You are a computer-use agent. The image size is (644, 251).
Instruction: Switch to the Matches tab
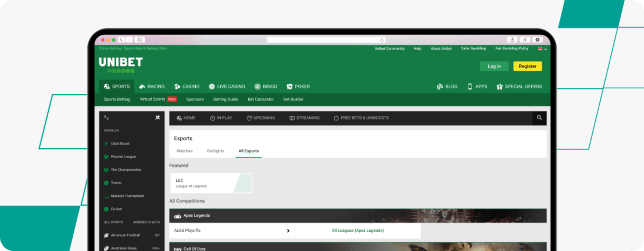pos(184,151)
